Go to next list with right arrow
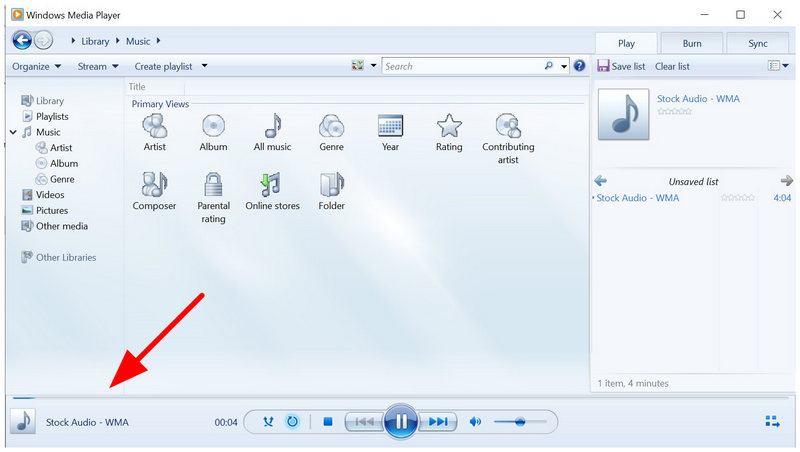 pyautogui.click(x=787, y=181)
